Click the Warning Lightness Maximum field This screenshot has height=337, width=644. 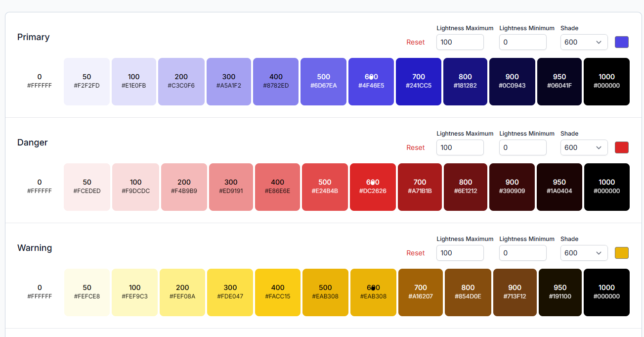coord(460,253)
